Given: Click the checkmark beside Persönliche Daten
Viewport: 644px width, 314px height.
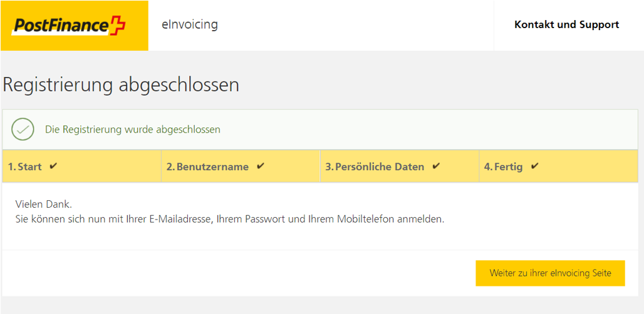Looking at the screenshot, I should 436,166.
